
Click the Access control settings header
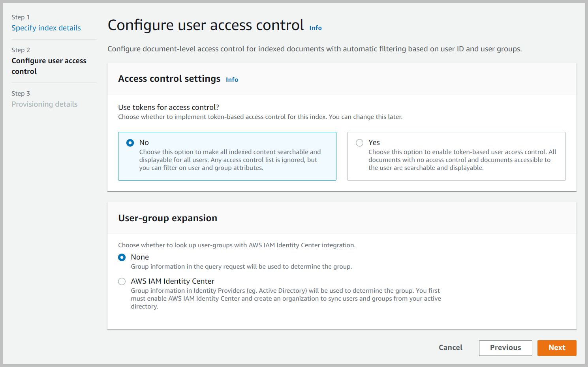click(x=169, y=79)
